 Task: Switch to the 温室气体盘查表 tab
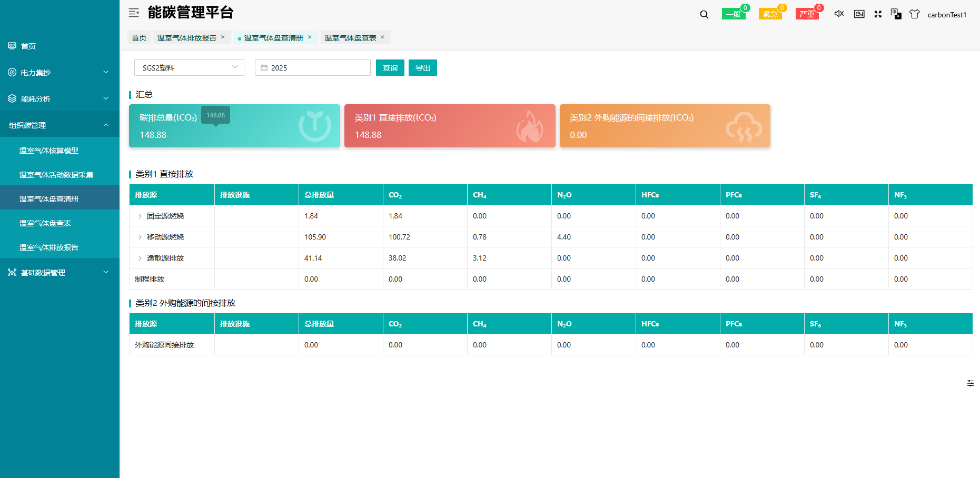click(x=350, y=38)
